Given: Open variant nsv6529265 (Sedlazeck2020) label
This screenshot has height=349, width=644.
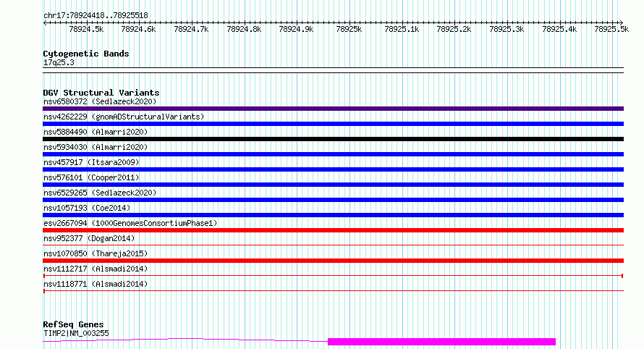Looking at the screenshot, I should (x=100, y=193).
